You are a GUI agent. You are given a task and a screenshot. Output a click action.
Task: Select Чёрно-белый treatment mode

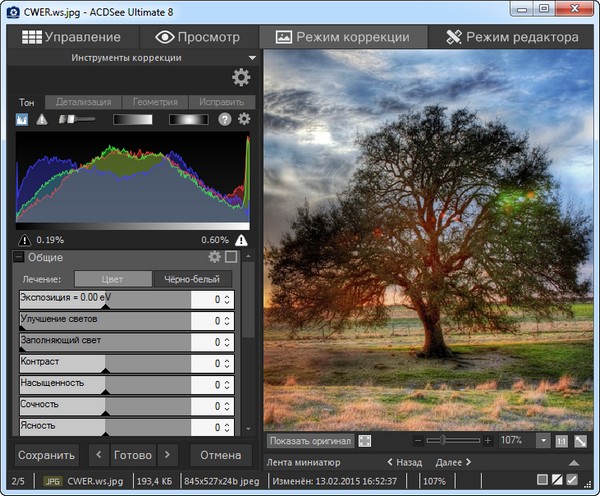(x=191, y=279)
